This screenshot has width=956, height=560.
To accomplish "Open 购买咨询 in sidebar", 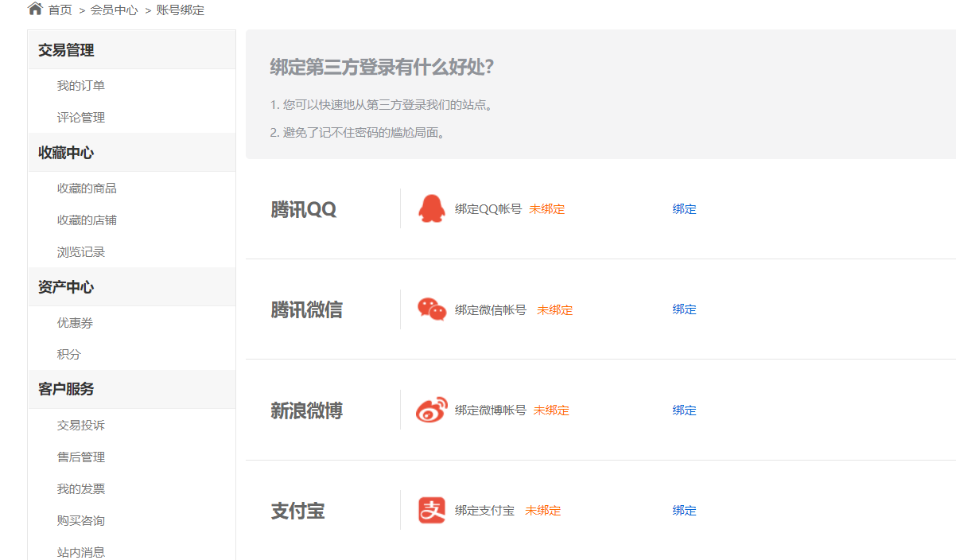I will click(x=81, y=521).
